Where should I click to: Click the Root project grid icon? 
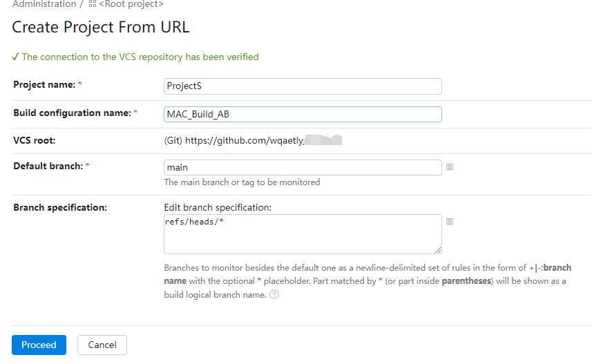93,4
